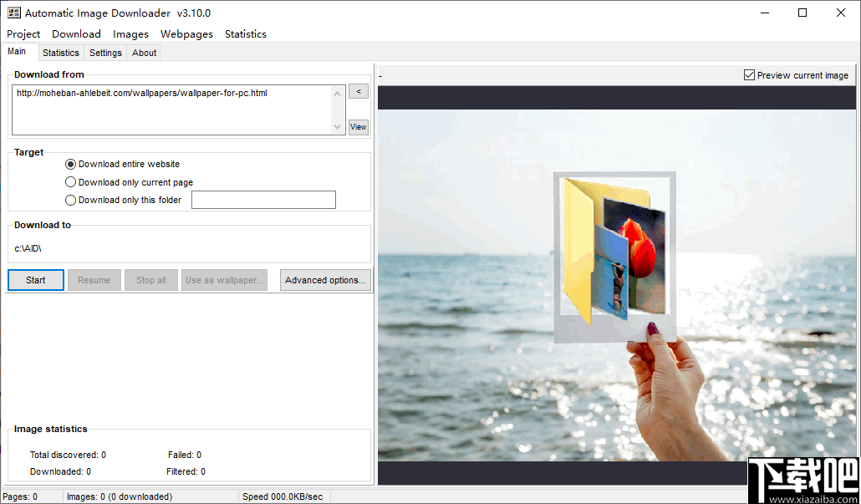Open the Webpages menu
This screenshot has height=504, width=861.
click(186, 33)
